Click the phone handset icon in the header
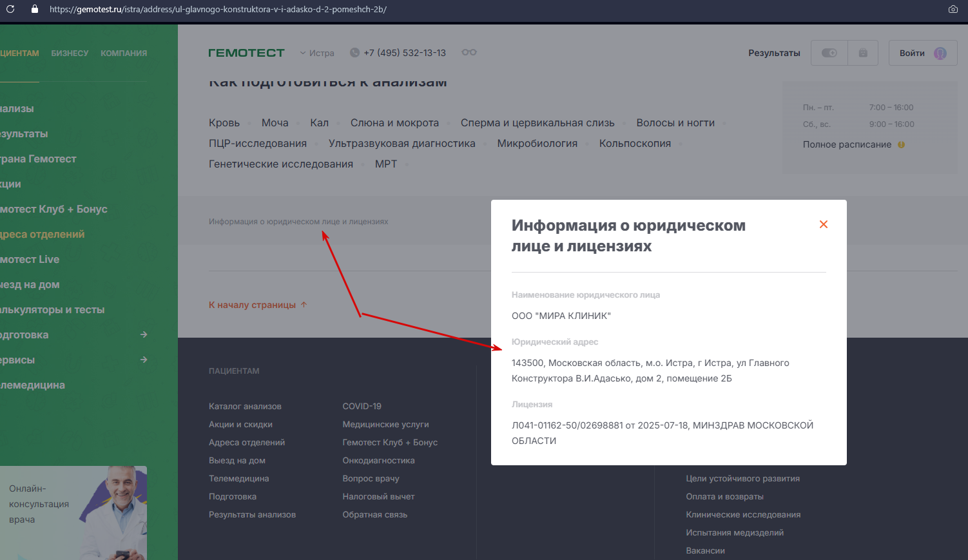Viewport: 968px width, 560px height. (x=354, y=53)
